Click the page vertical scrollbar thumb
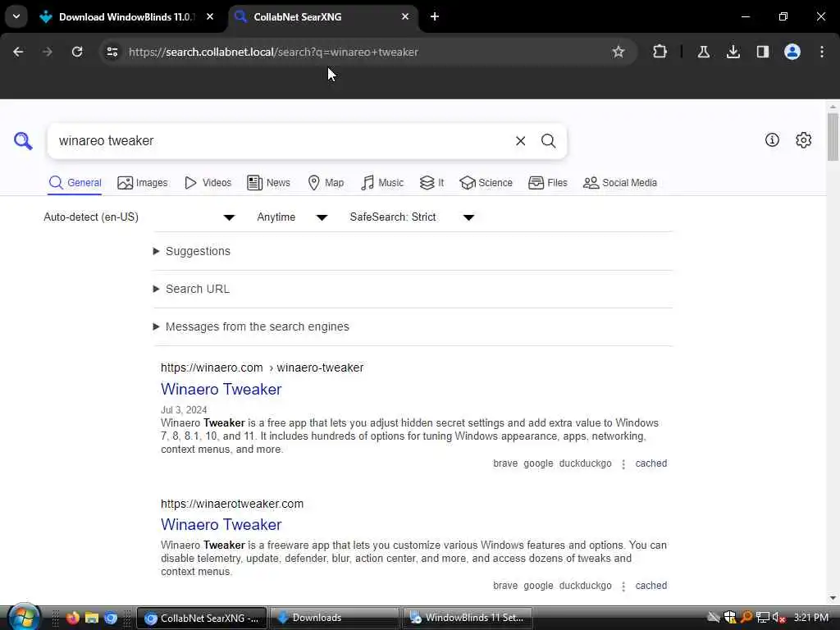This screenshot has height=630, width=840. pos(833,137)
